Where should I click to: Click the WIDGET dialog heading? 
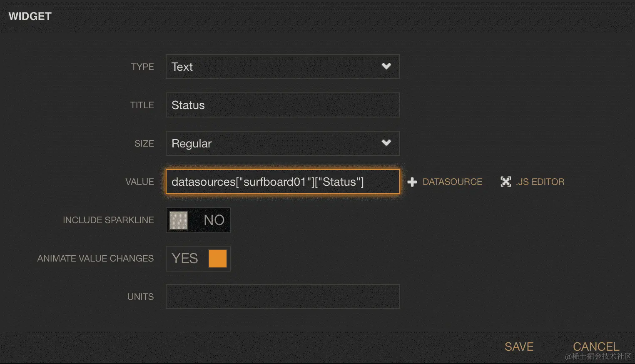[x=30, y=16]
